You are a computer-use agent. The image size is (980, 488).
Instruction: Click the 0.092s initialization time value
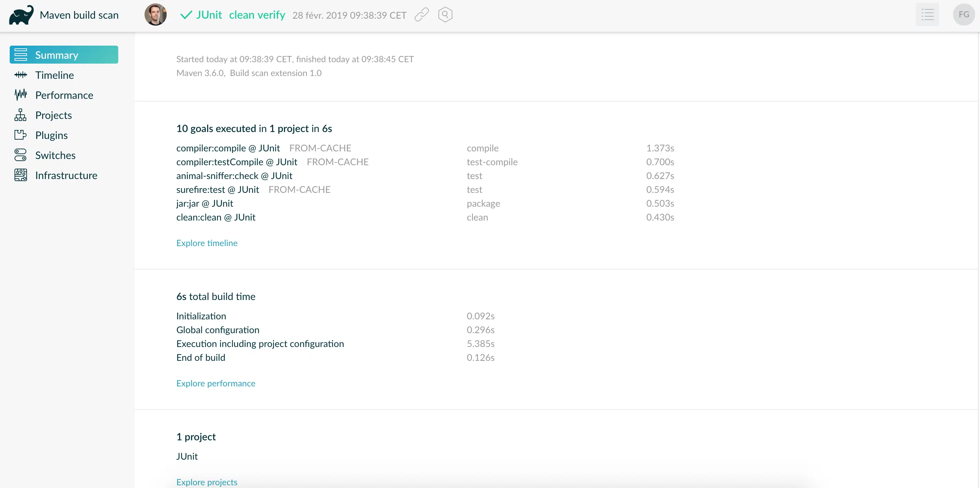point(480,316)
